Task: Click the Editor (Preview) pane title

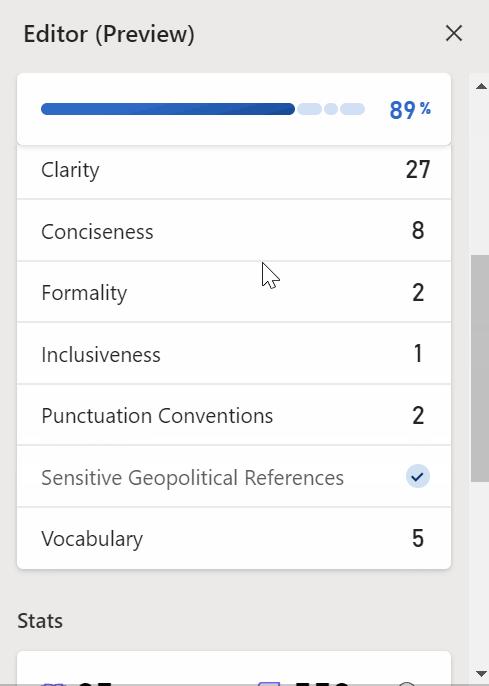Action: coord(109,34)
